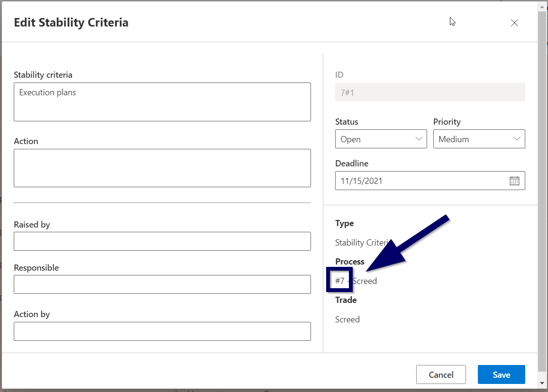Close the Edit Stability Criteria dialog
This screenshot has width=548, height=392.
pyautogui.click(x=514, y=23)
